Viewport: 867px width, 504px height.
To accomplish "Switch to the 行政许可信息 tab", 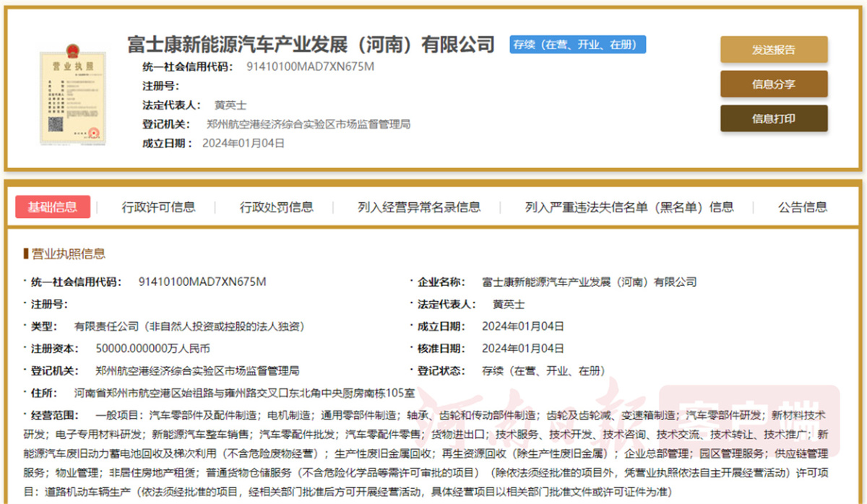I will coord(158,207).
